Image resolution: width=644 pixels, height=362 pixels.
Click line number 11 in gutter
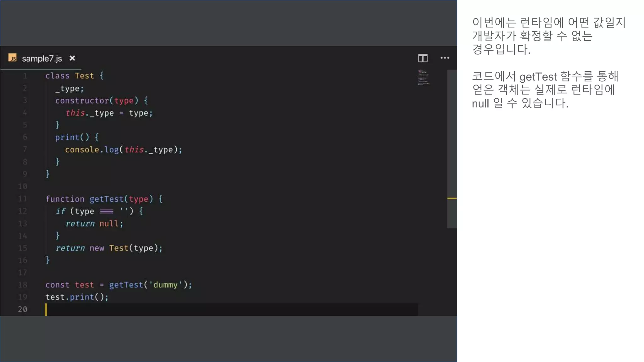tap(22, 199)
